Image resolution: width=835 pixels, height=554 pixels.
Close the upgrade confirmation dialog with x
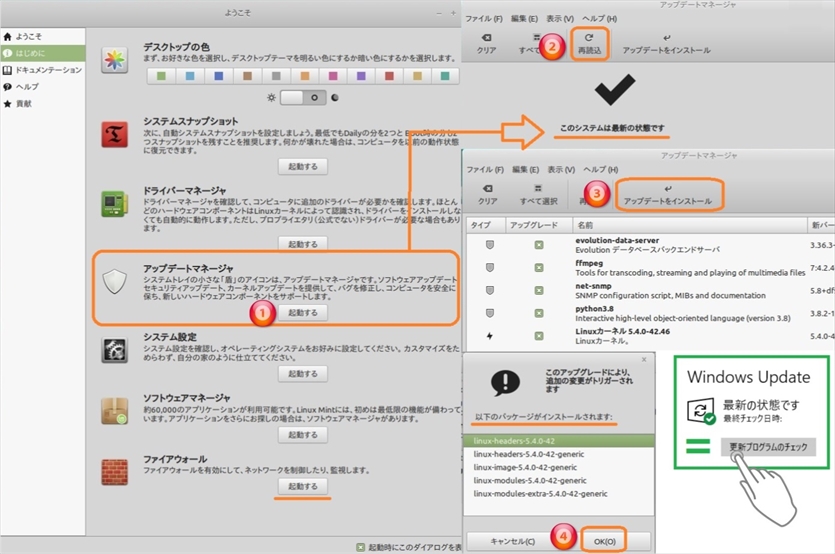tap(644, 360)
